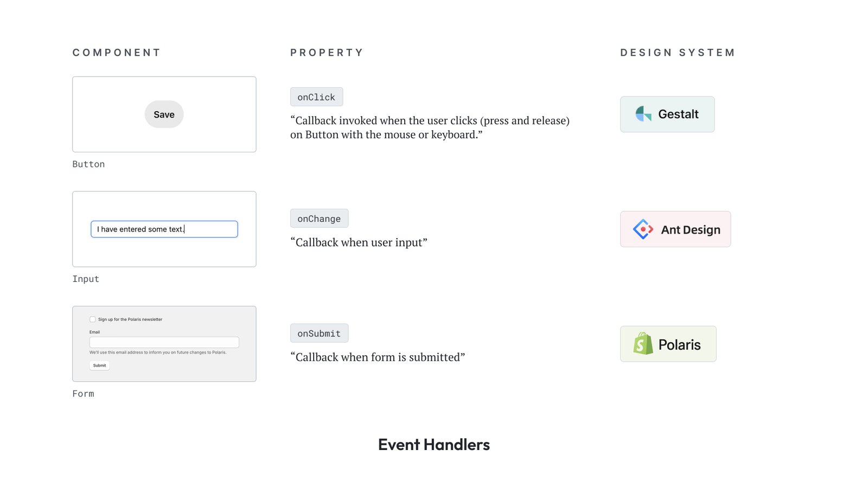Viewport: 868px width, 488px height.
Task: Click the Polaris name text
Action: 679,345
